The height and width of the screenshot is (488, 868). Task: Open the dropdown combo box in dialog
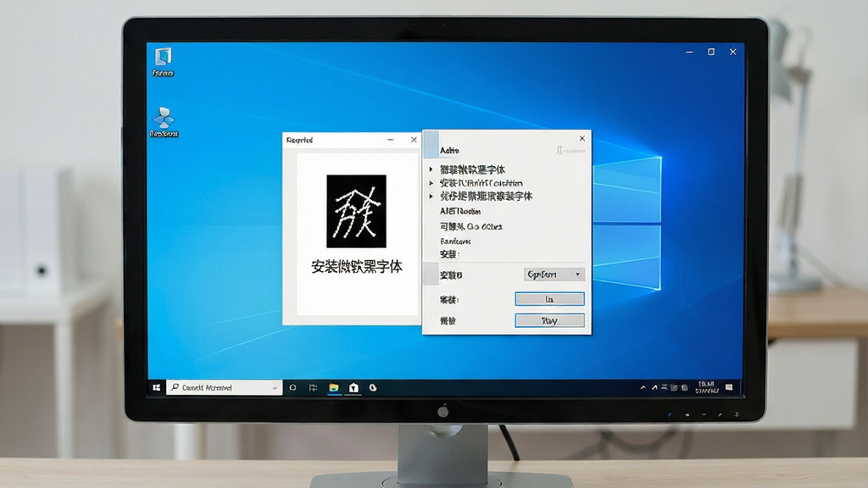(x=554, y=274)
